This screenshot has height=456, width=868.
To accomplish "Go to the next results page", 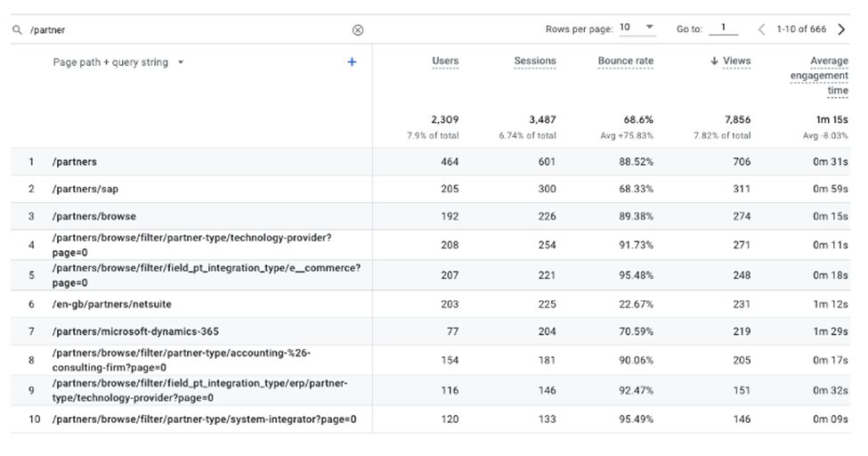I will point(841,29).
